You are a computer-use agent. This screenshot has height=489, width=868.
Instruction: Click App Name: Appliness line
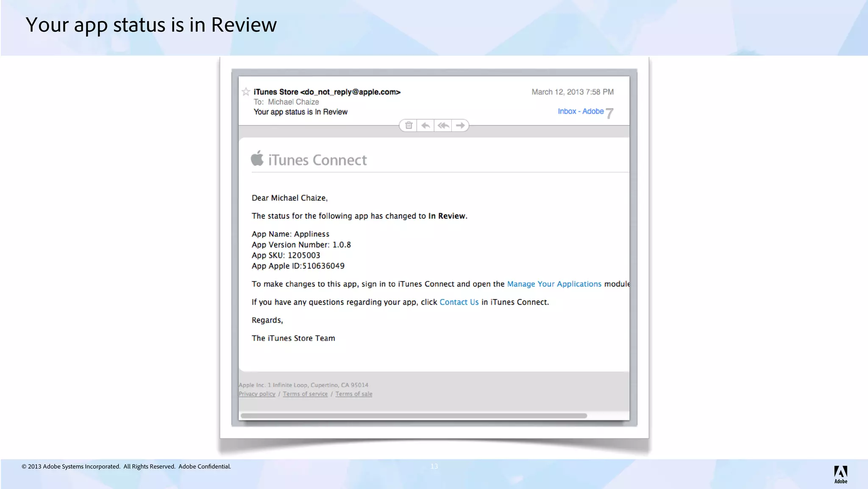(x=290, y=234)
